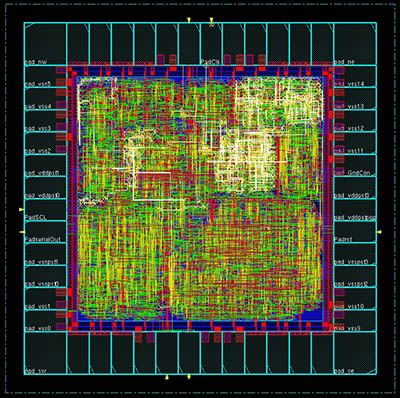Click the pad_se corner cell
The height and width of the screenshot is (398, 400).
coord(355,353)
